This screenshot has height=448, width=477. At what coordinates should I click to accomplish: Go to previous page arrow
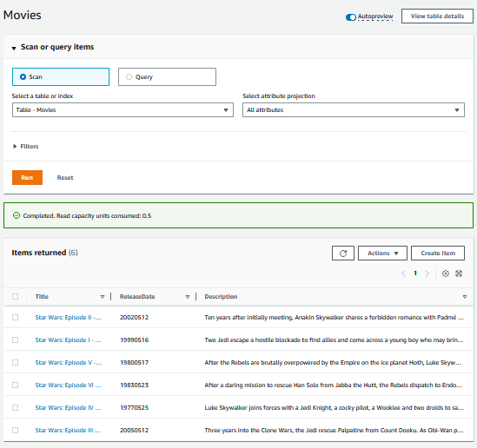[x=403, y=273]
